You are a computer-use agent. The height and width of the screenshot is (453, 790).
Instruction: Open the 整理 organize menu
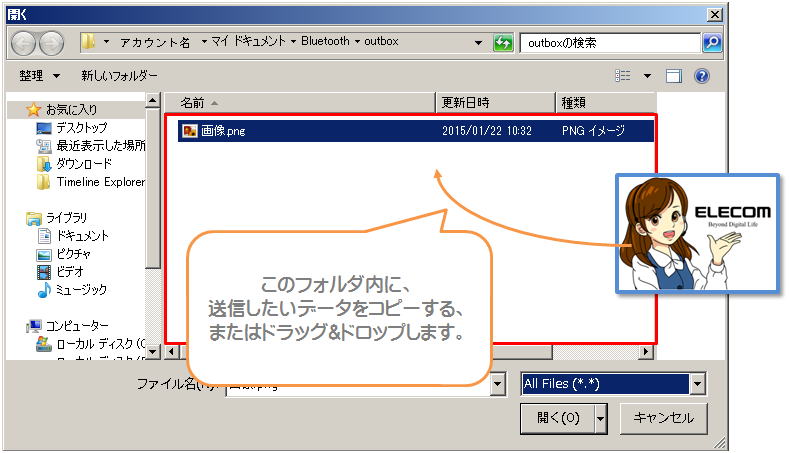click(39, 76)
